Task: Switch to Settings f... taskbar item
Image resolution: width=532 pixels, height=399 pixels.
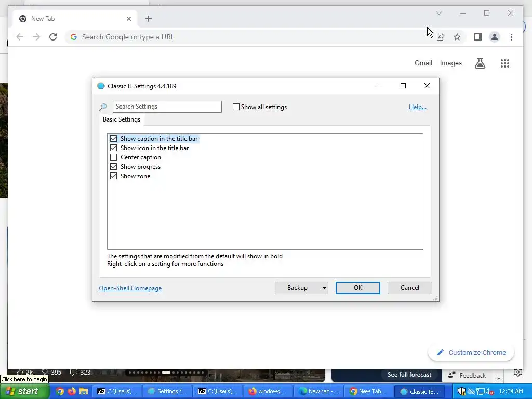Action: [x=167, y=391]
